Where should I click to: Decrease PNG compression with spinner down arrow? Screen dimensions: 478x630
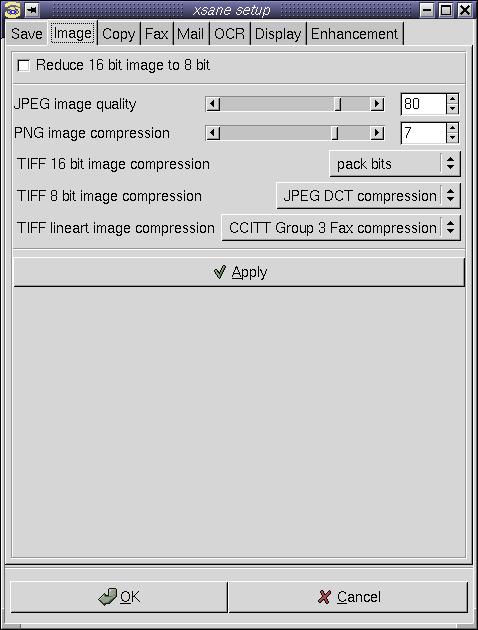(452, 138)
